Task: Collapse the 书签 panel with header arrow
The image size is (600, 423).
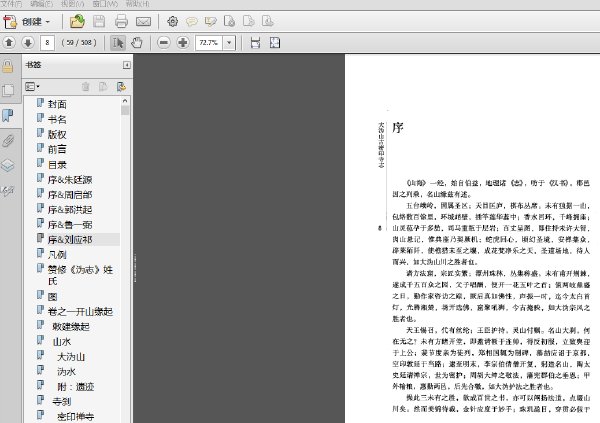Action: pyautogui.click(x=127, y=65)
